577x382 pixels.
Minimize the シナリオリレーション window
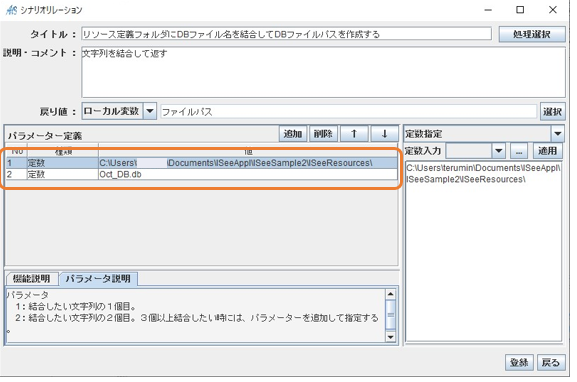(488, 10)
